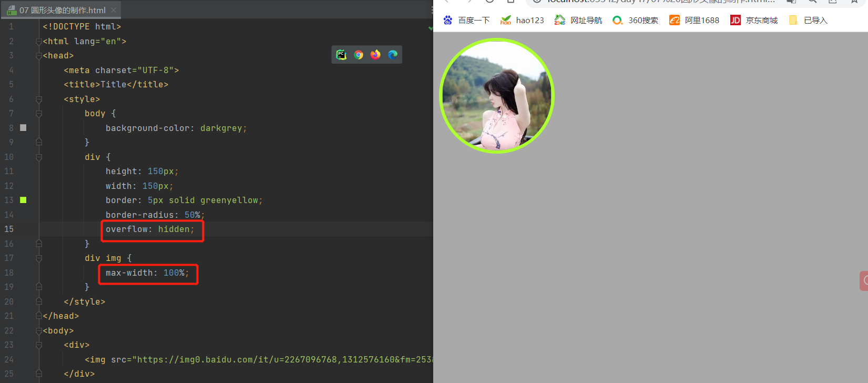Open the page in Chrome browser icon
868x383 pixels.
pos(359,55)
